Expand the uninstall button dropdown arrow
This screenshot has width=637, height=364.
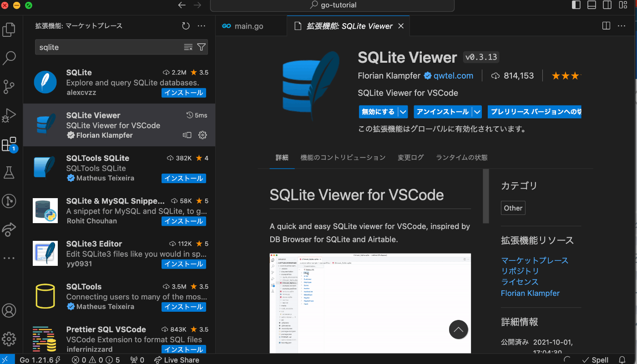pos(477,112)
